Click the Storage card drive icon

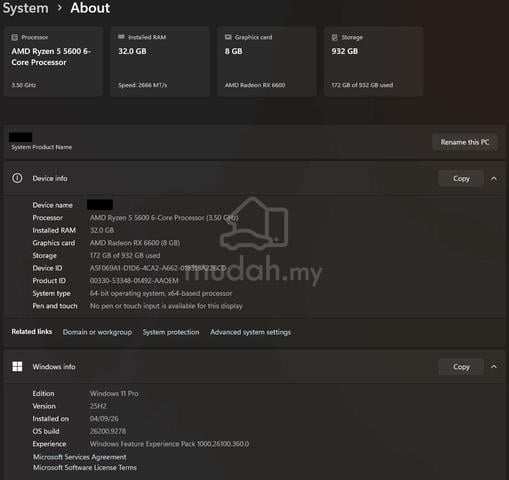point(335,37)
